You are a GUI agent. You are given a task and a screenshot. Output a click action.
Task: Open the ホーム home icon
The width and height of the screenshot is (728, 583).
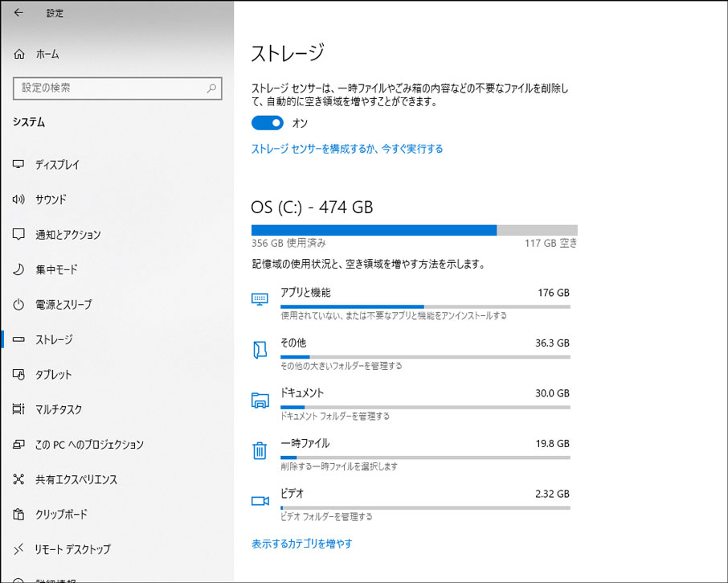[x=19, y=54]
